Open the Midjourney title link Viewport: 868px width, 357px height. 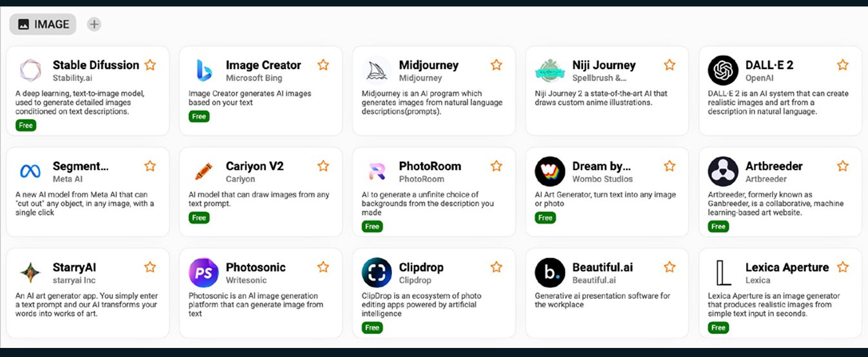[x=429, y=65]
